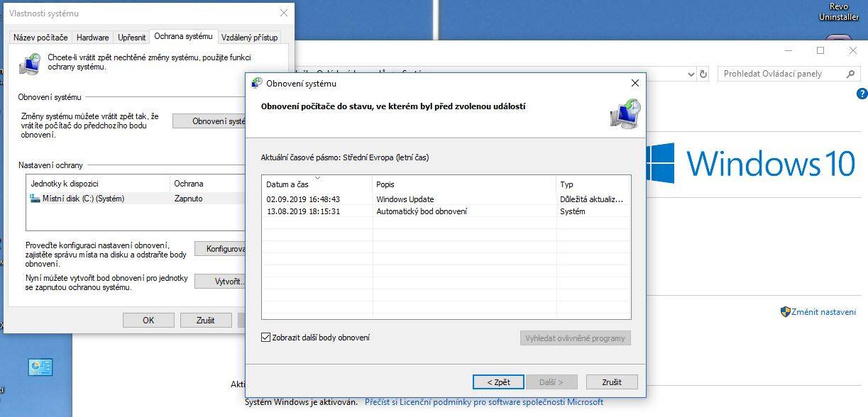Click the Obnovení systému button in properties

pyautogui.click(x=209, y=121)
